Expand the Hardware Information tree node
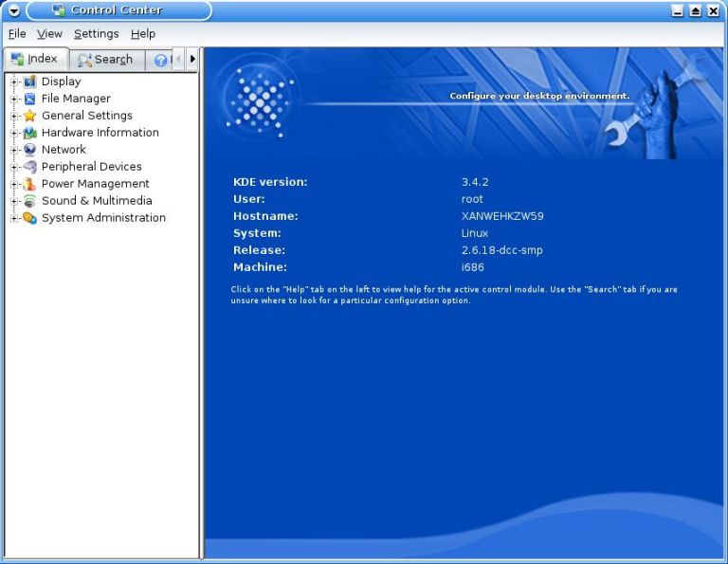728x564 pixels. point(14,134)
